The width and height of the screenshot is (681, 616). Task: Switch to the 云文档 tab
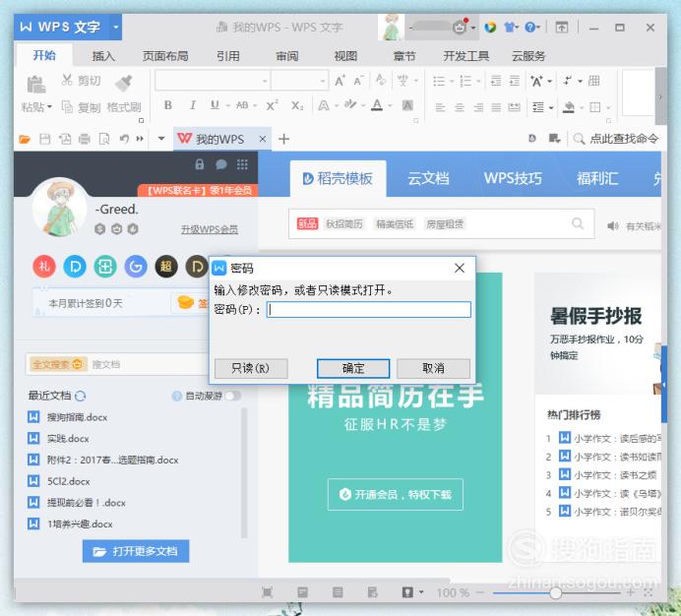tap(428, 178)
